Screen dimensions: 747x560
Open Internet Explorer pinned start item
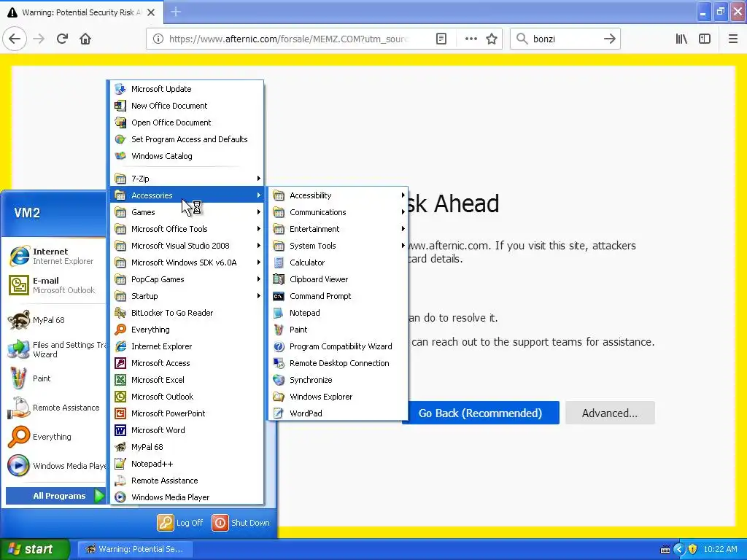click(55, 256)
